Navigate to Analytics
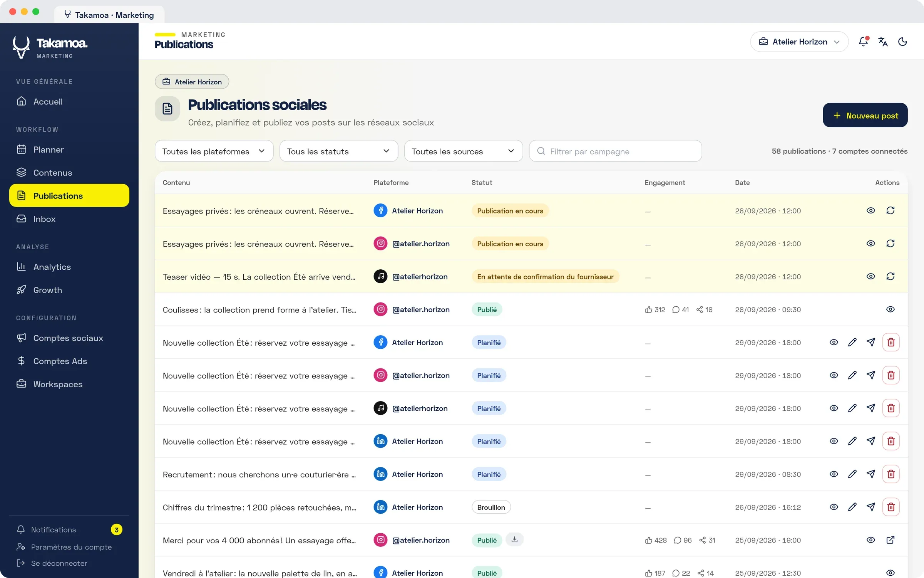Screen dimensions: 924x578 69,267
